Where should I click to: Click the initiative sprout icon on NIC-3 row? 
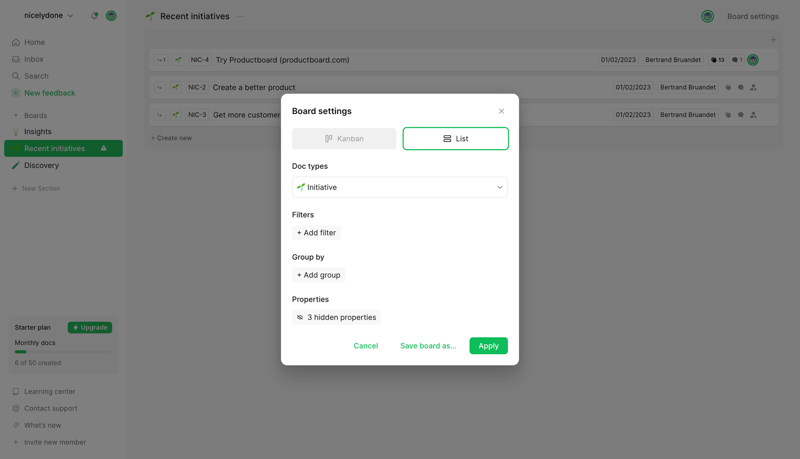(176, 115)
